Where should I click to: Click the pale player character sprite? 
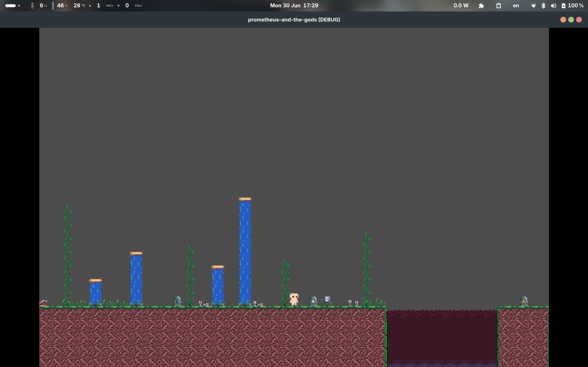[x=294, y=299]
